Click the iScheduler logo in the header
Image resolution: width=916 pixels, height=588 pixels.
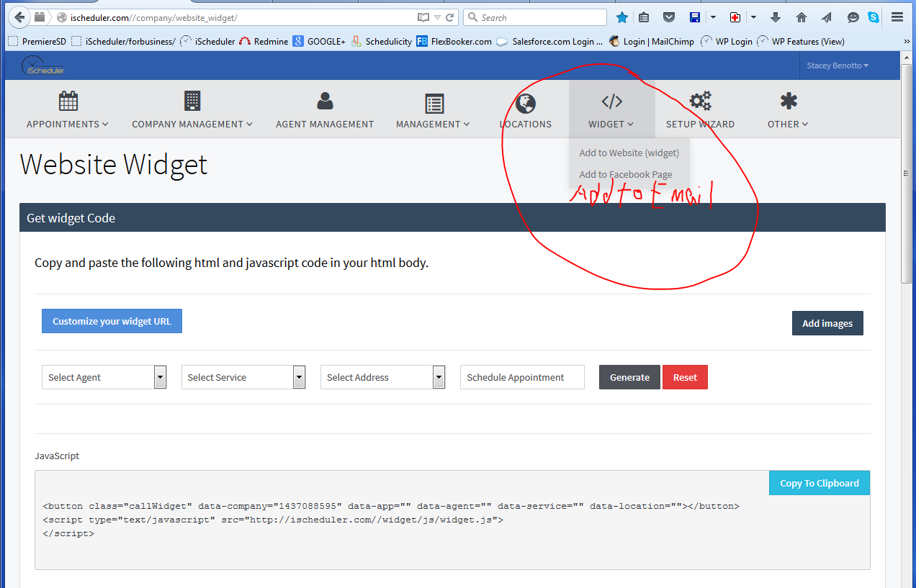pyautogui.click(x=44, y=65)
